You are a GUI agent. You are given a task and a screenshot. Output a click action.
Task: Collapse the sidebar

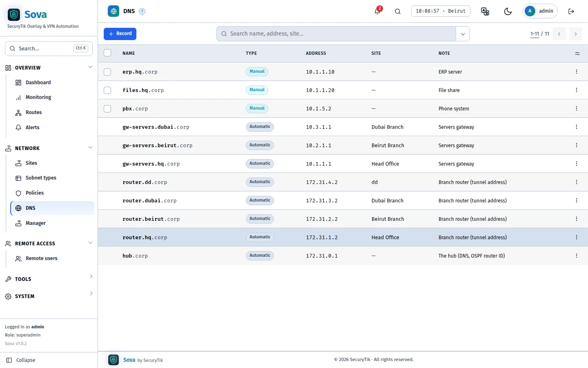pos(21,360)
